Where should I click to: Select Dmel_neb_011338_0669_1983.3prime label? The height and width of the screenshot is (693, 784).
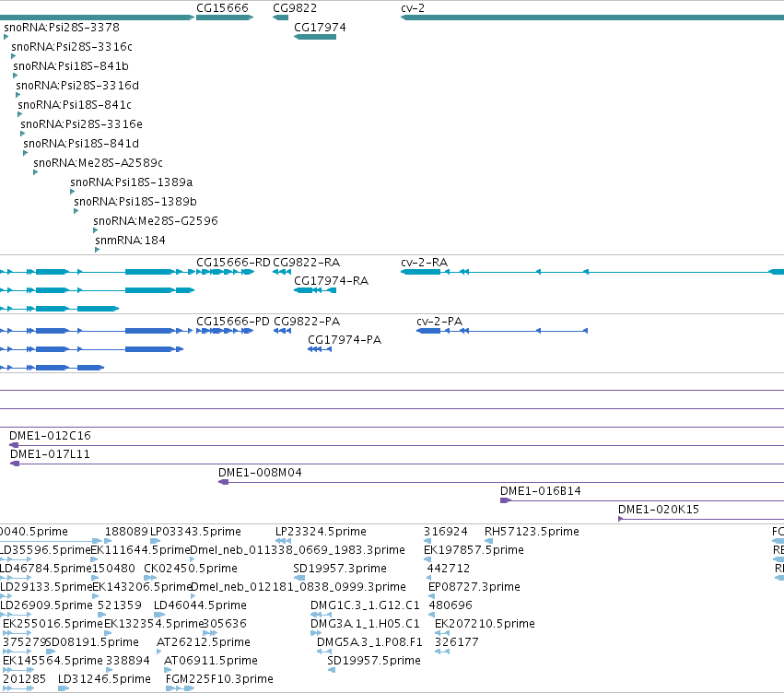[x=298, y=550]
